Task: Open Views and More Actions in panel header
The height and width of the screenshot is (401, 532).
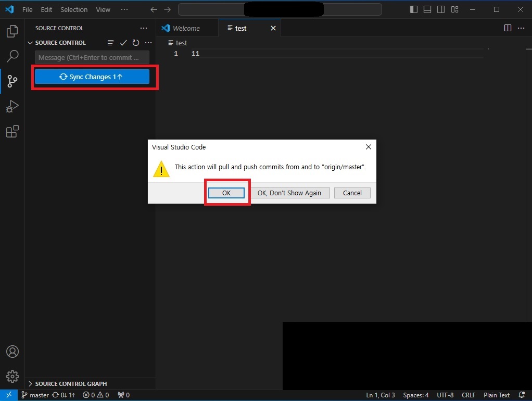Action: [144, 28]
